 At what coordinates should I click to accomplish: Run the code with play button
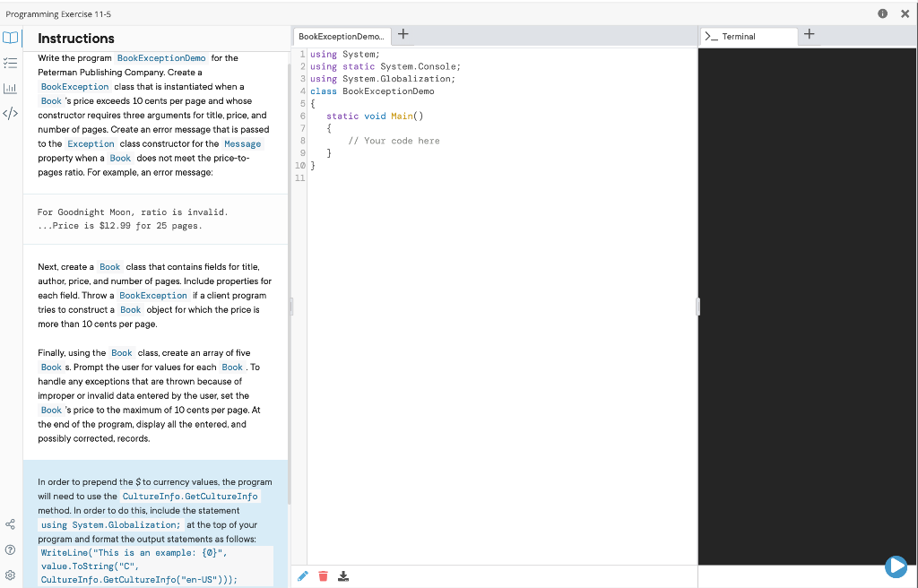895,566
